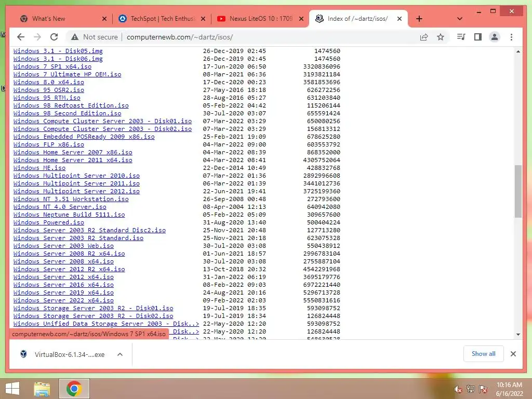Open the Action Center flag icon
Viewport: 532px width, 399px height.
[x=483, y=389]
